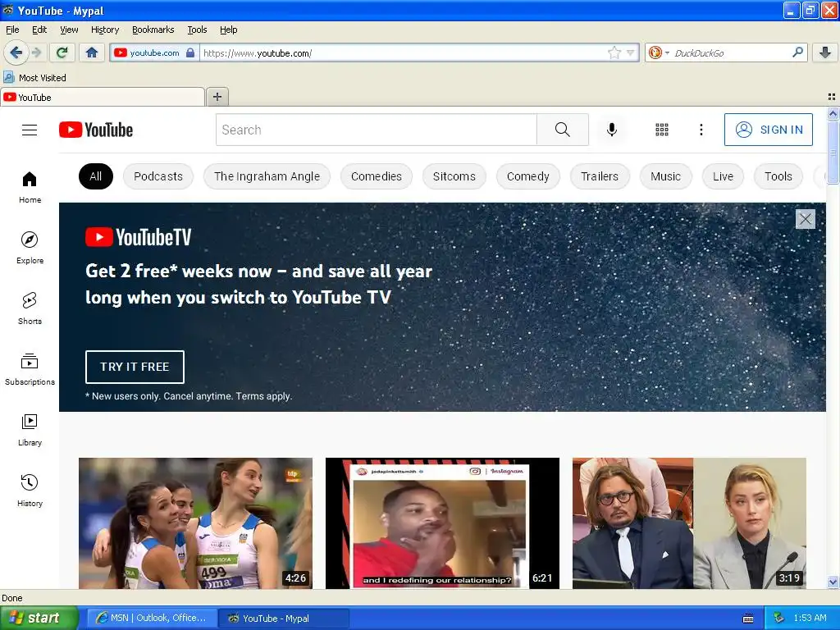Select the Music filter chip
The height and width of the screenshot is (630, 840).
[666, 176]
